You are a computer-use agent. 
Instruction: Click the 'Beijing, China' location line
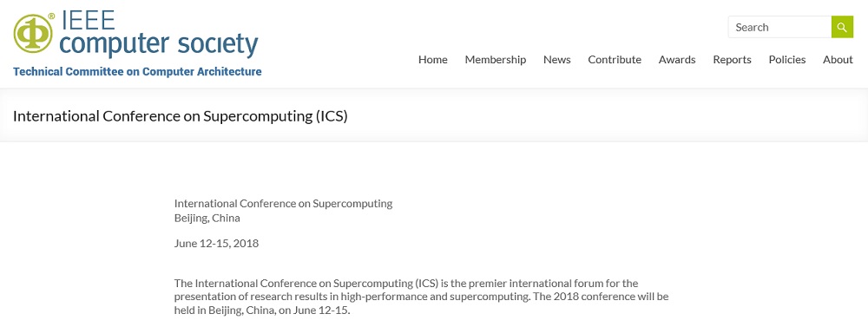pos(207,218)
